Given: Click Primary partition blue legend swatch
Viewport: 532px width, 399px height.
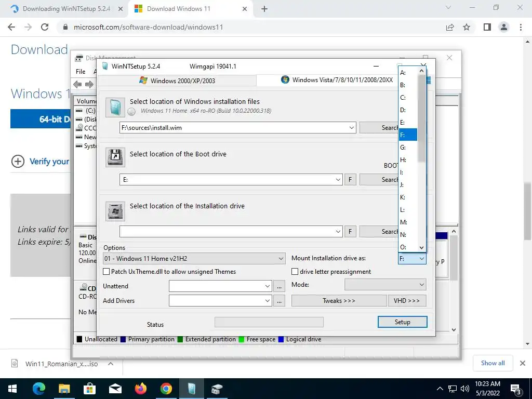Looking at the screenshot, I should (x=123, y=339).
